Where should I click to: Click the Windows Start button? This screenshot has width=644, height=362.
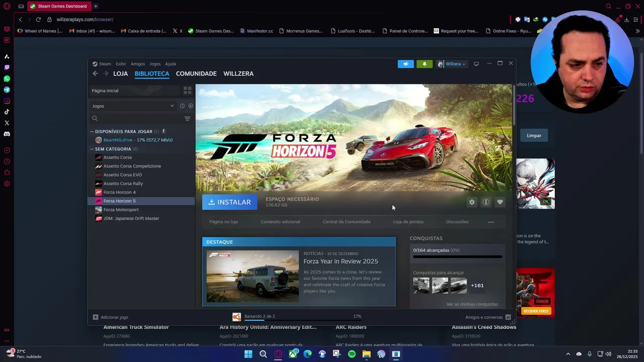pyautogui.click(x=248, y=354)
